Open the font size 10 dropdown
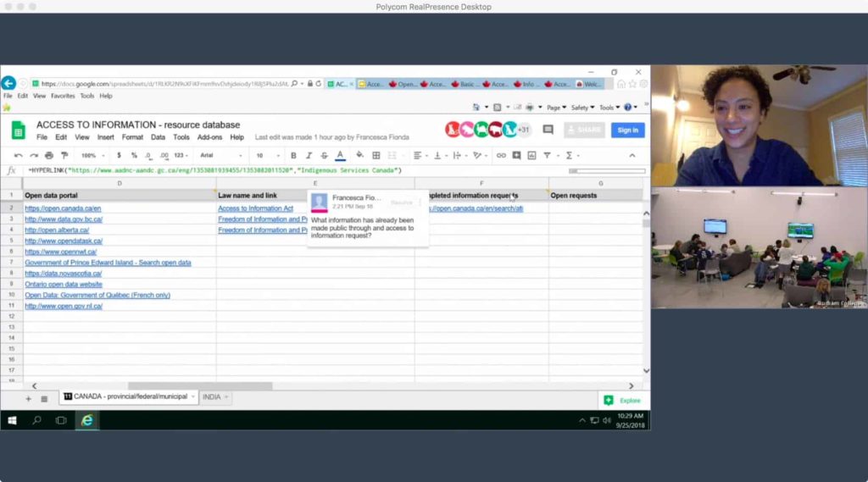This screenshot has height=482, width=868. [267, 156]
